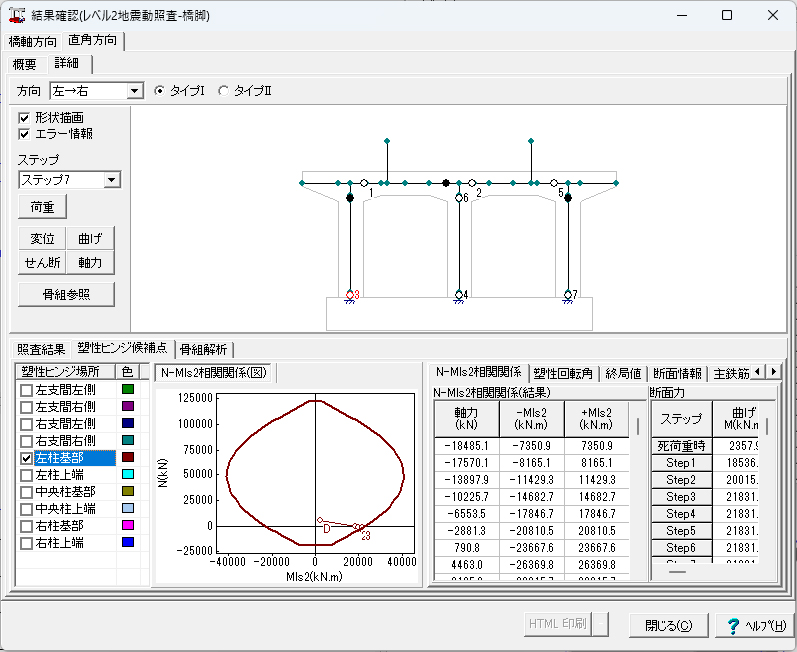This screenshot has width=797, height=652.
Task: Enable the 左柱上端 hinge checkbox
Action: pyautogui.click(x=26, y=474)
